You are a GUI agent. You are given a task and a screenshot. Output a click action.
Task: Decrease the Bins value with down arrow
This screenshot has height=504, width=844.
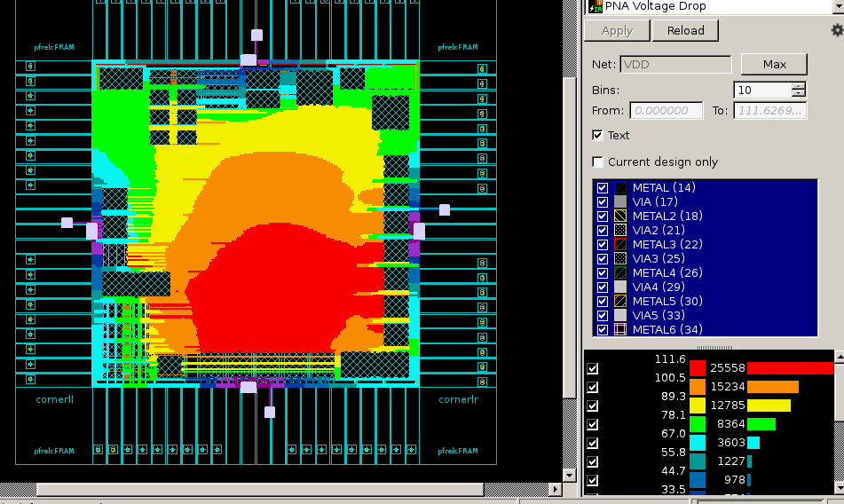[800, 93]
